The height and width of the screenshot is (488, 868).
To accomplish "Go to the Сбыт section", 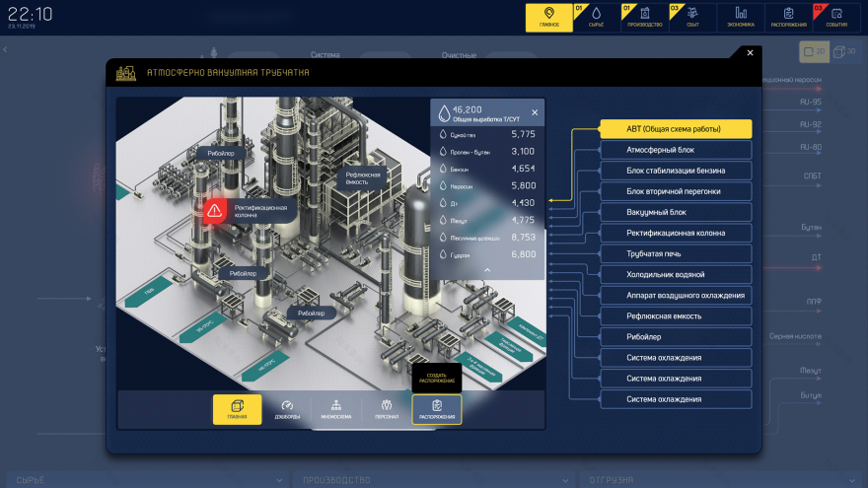I will 692,17.
